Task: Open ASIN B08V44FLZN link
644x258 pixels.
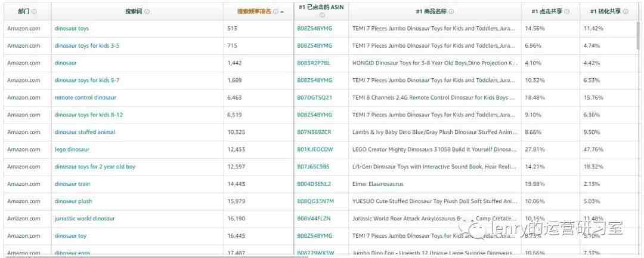Action: click(x=314, y=219)
